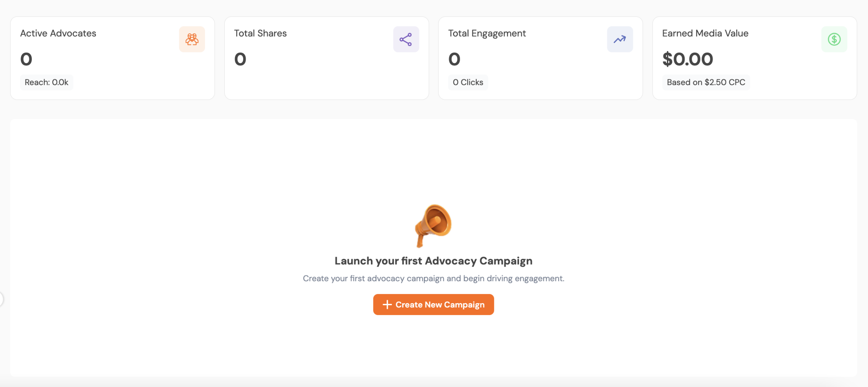Select the "0 Clicks" badge
This screenshot has width=868, height=387.
click(468, 82)
